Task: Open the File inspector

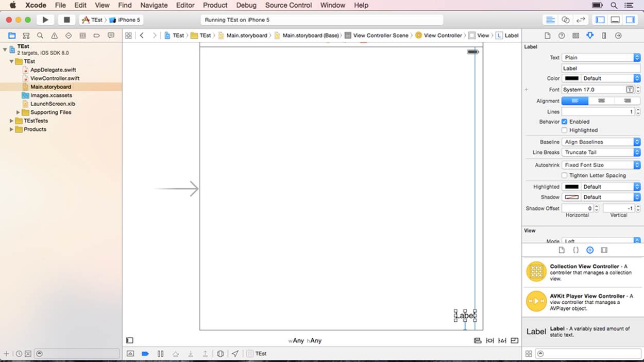Action: (x=548, y=36)
